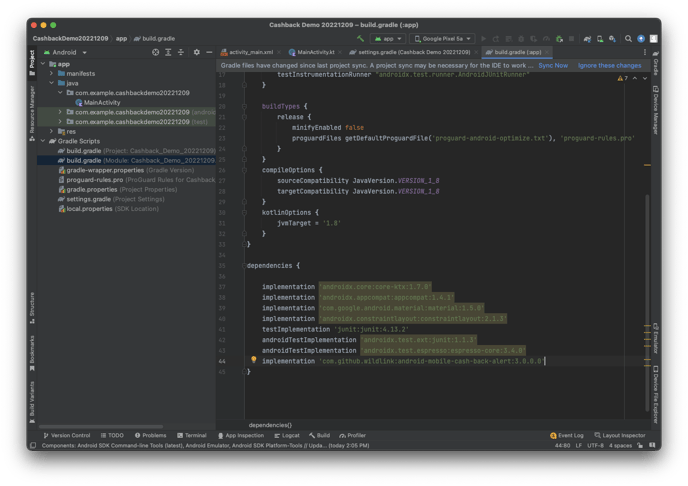
Task: Collapse all nodes in project tree
Action: (182, 52)
